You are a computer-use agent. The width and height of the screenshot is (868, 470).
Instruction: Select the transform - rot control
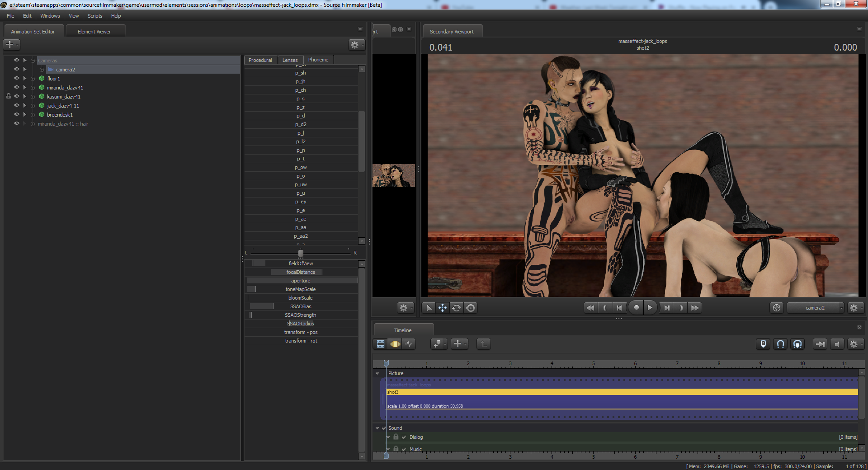tap(301, 341)
